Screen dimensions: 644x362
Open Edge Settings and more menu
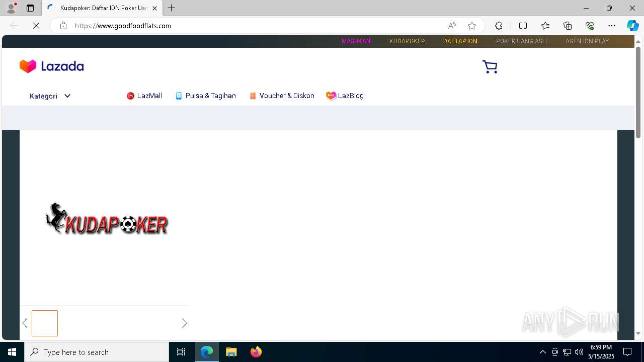[x=612, y=26]
